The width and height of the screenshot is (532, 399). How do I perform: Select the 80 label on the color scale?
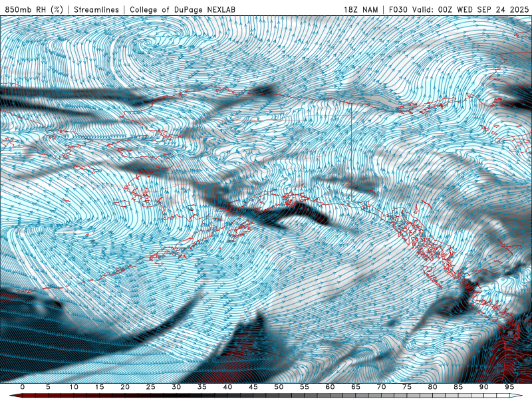[x=432, y=387]
